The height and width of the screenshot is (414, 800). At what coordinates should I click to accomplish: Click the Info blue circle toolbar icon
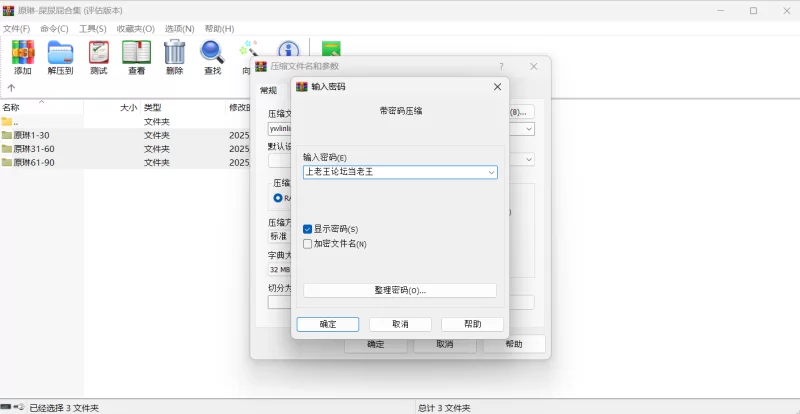(x=288, y=50)
